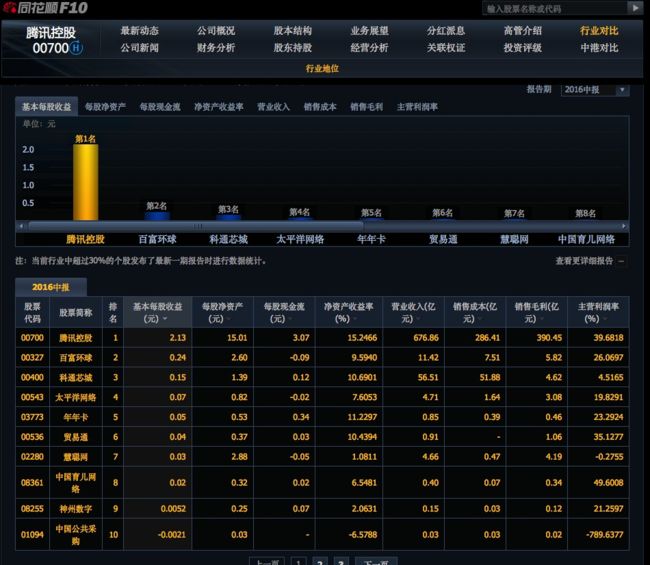Image resolution: width=650 pixels, height=565 pixels.
Task: Open 财务分析 in the navigation
Action: tap(216, 48)
